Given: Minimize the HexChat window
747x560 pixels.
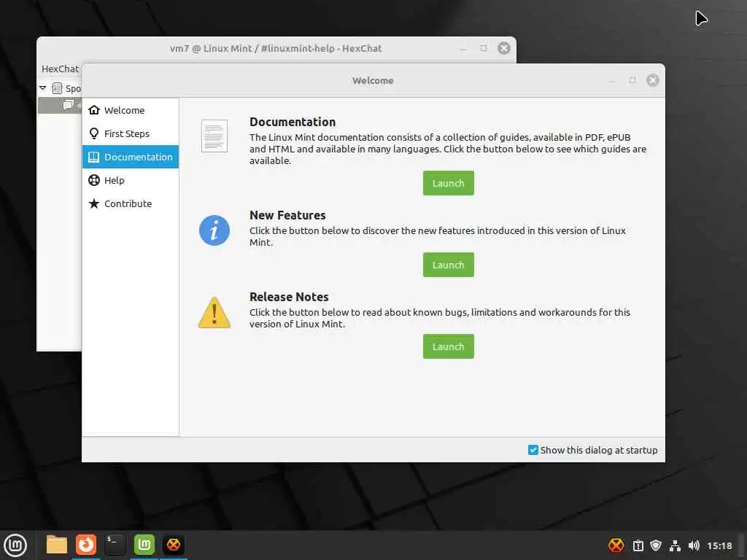Looking at the screenshot, I should coord(463,49).
